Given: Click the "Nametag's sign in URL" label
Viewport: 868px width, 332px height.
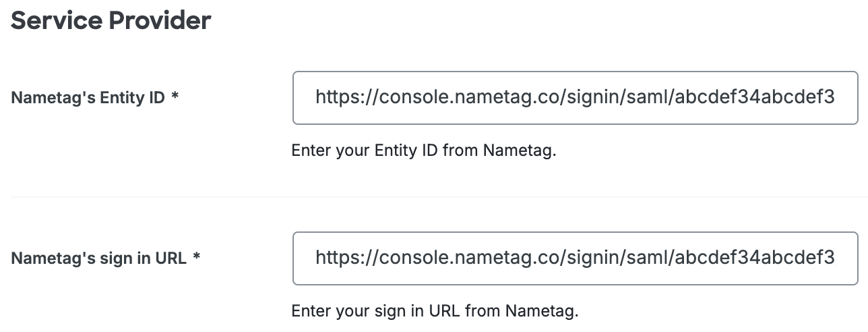Looking at the screenshot, I should coord(98,258).
